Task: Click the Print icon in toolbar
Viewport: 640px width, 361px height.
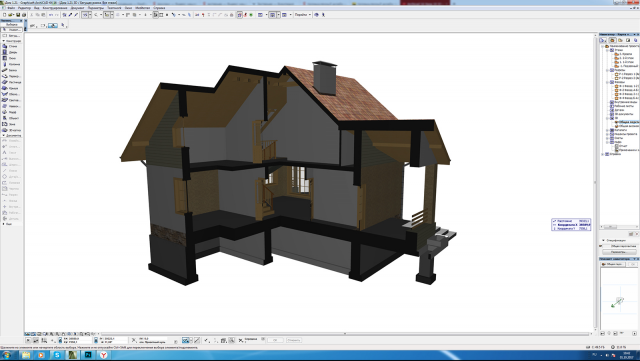Action: (24, 15)
